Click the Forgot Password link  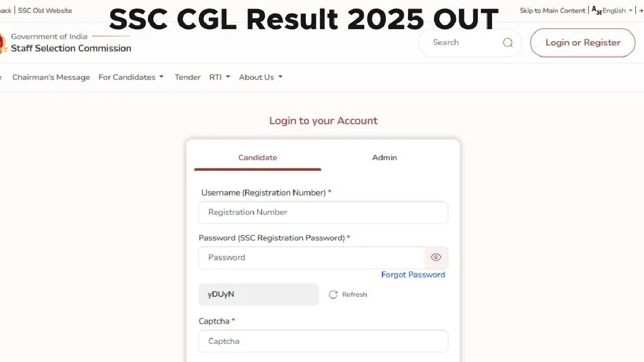pos(413,275)
